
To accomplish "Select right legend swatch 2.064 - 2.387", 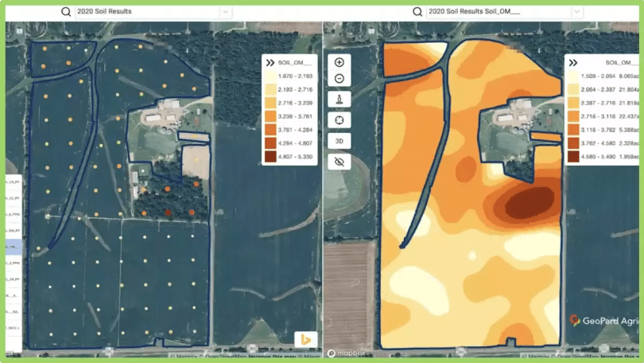I will 573,90.
